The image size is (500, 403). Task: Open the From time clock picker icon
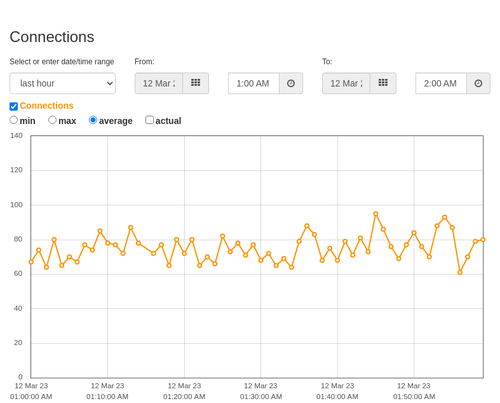[x=291, y=83]
